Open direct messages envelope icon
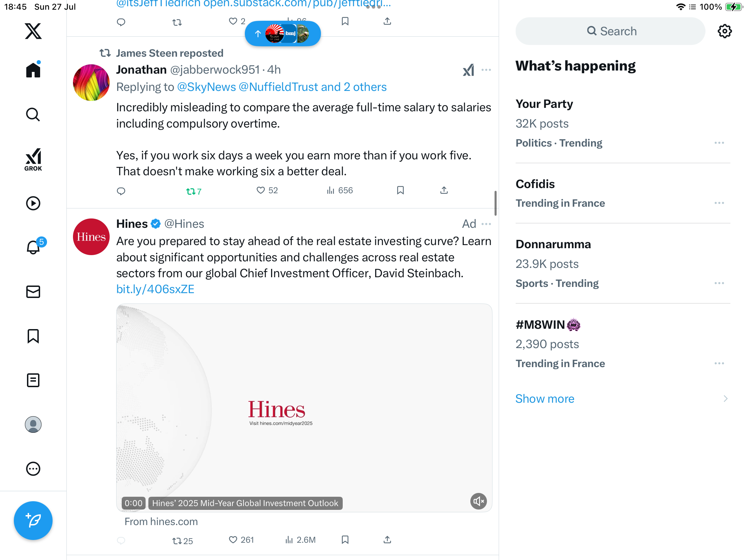The image size is (747, 560). pyautogui.click(x=33, y=292)
